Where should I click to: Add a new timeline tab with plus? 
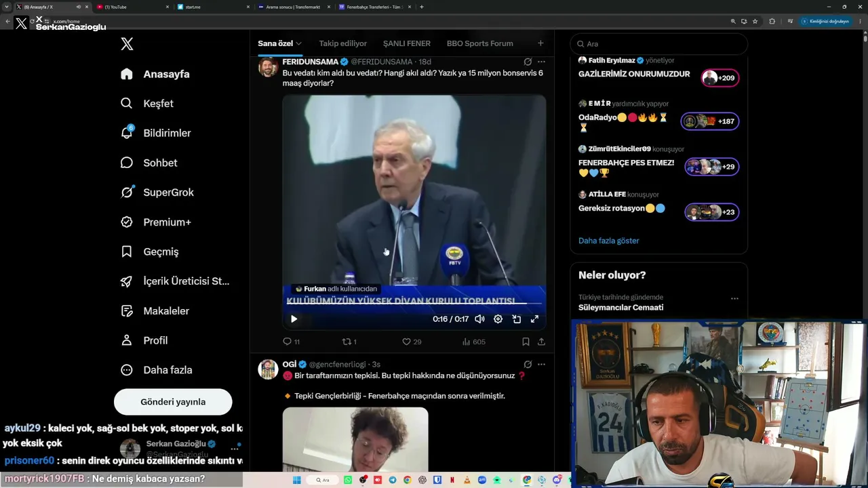pyautogui.click(x=540, y=43)
